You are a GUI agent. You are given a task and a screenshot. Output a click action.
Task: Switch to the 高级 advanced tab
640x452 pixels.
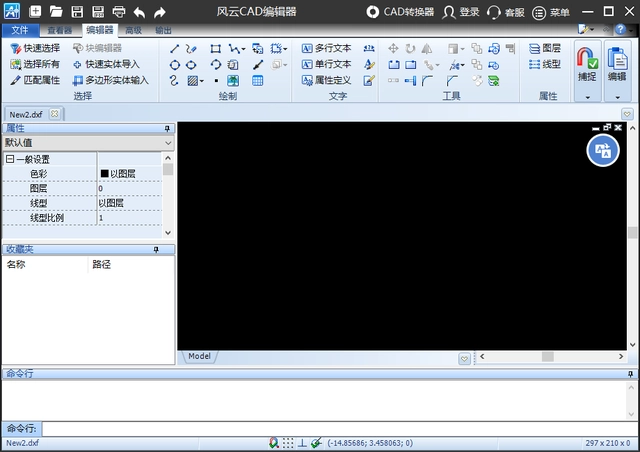coord(133,30)
